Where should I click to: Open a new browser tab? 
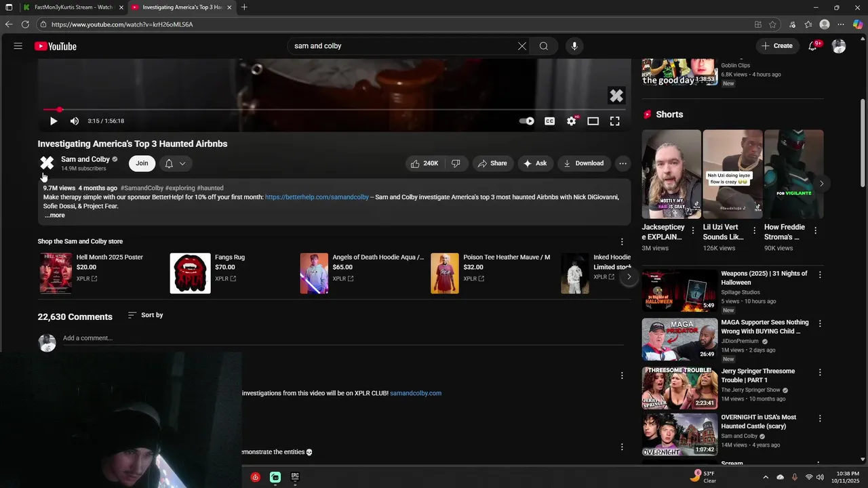pos(244,7)
